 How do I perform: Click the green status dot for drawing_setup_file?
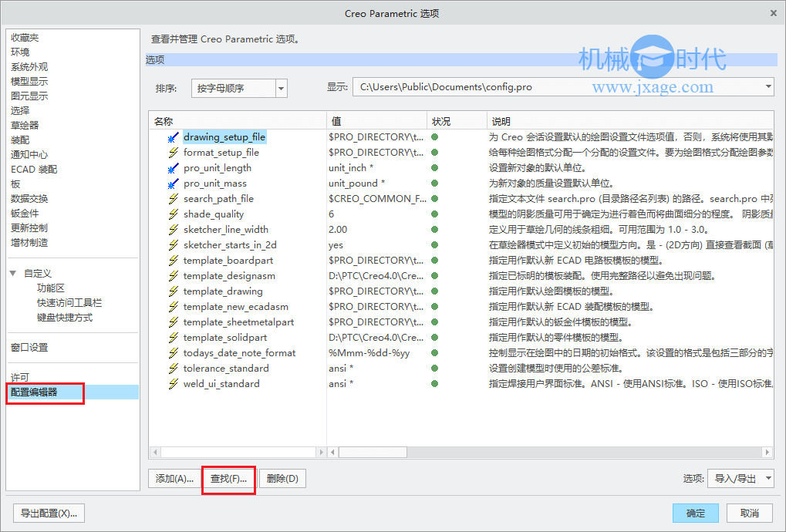(434, 136)
